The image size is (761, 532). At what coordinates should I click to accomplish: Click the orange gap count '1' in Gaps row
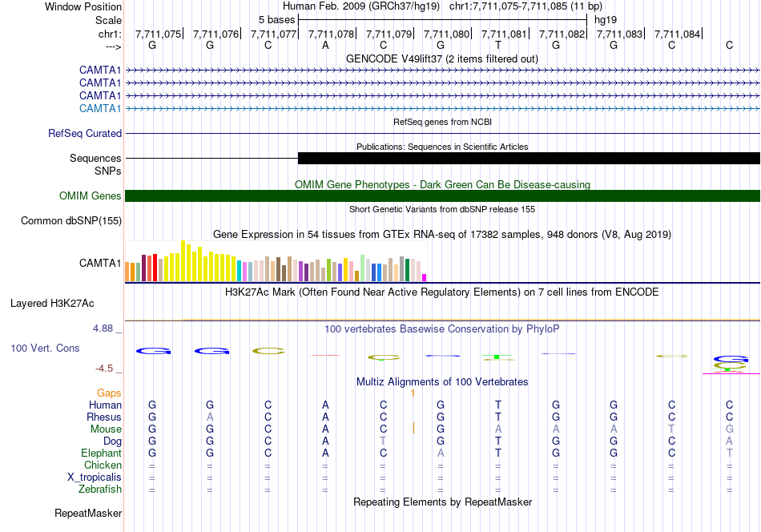[x=413, y=393]
